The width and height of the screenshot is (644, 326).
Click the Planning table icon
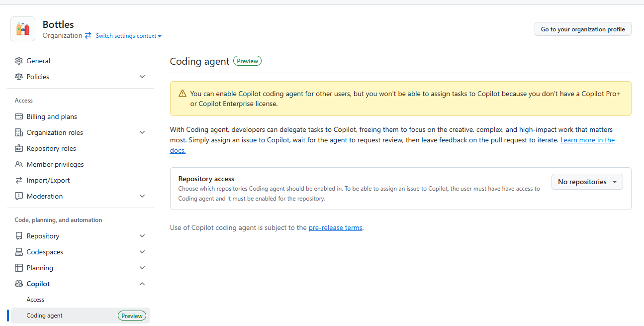tap(19, 268)
